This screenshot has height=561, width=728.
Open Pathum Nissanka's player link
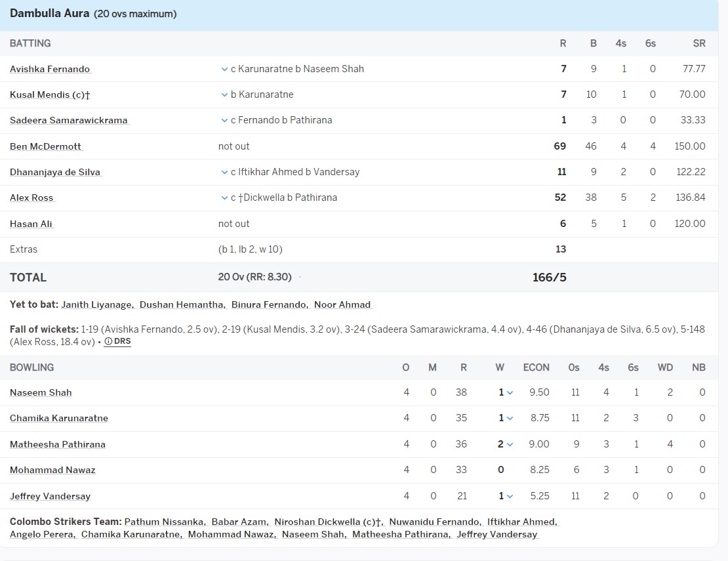(164, 522)
